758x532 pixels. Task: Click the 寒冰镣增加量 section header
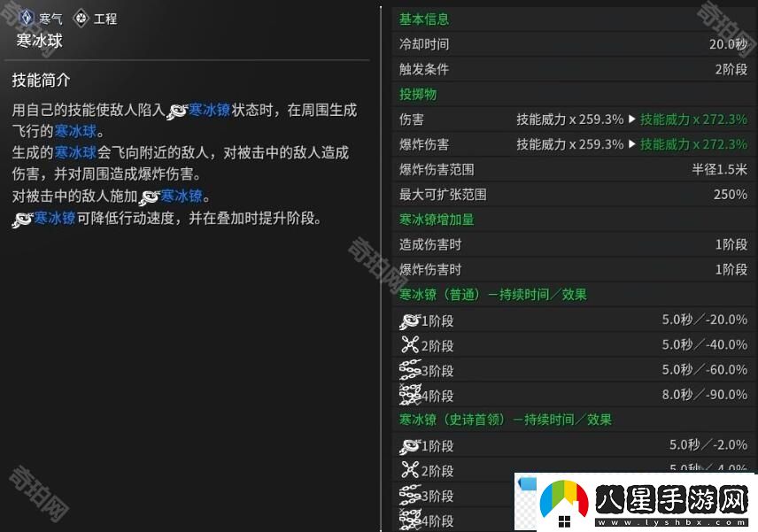point(437,220)
